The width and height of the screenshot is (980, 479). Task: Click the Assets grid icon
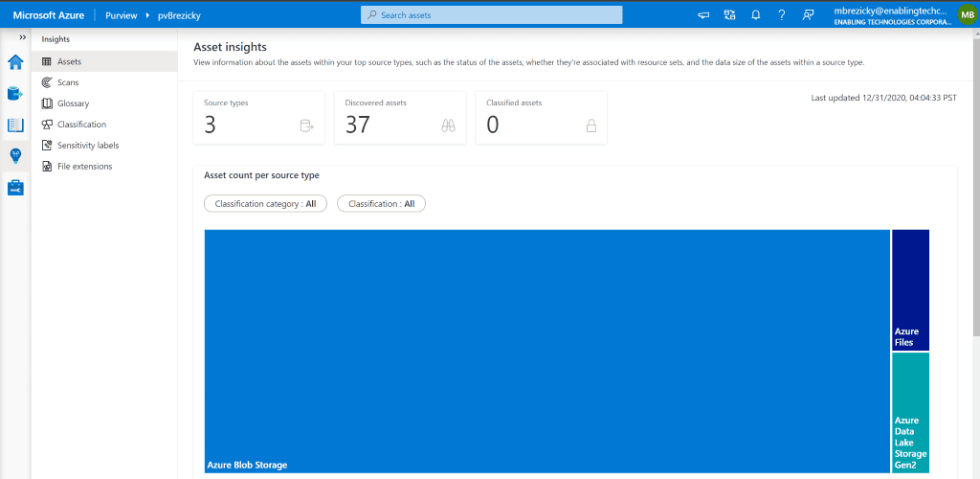[x=46, y=61]
